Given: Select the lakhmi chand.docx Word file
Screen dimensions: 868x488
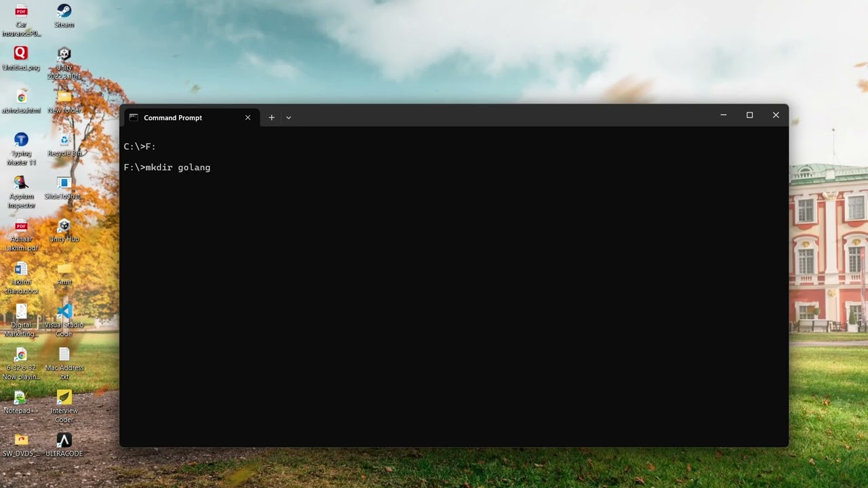Looking at the screenshot, I should click(x=21, y=268).
